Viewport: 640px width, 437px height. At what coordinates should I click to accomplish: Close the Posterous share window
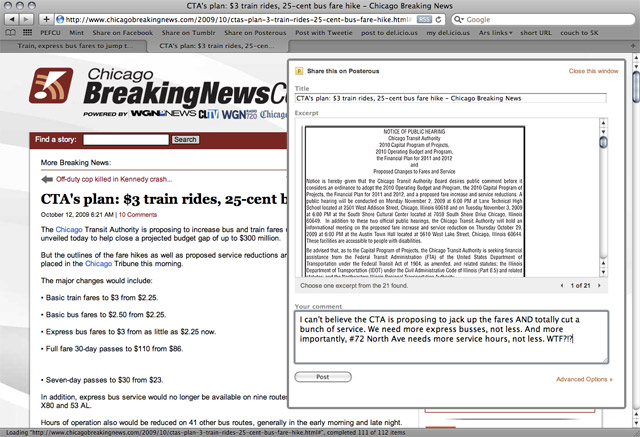pyautogui.click(x=593, y=71)
